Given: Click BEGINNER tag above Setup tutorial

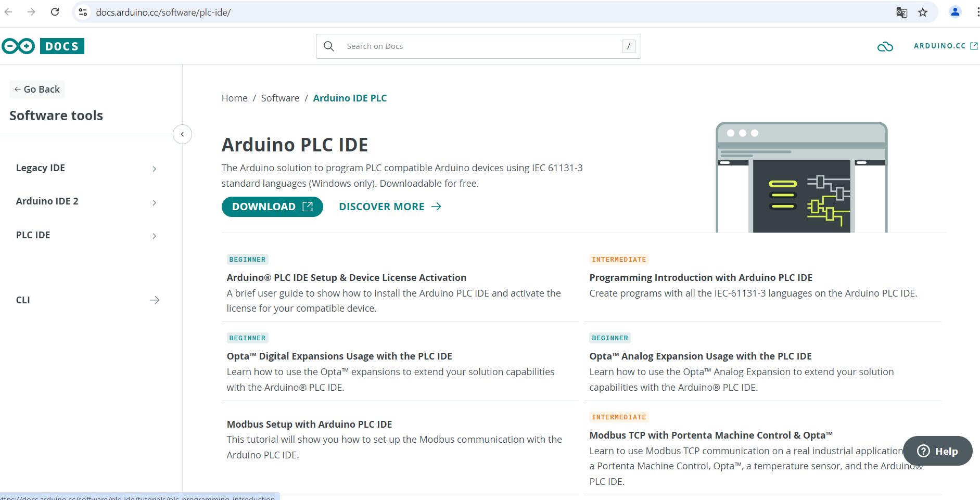Looking at the screenshot, I should tap(247, 260).
